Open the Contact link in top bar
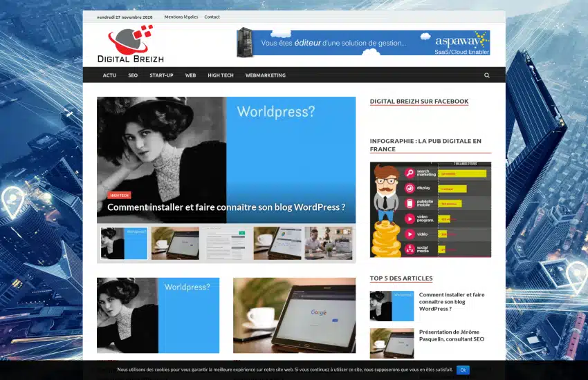This screenshot has height=380, width=588. [212, 17]
